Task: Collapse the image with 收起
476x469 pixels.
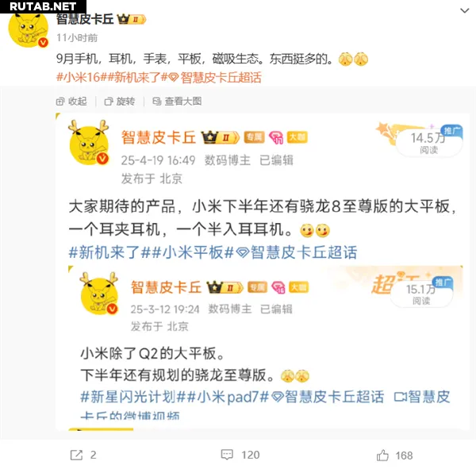Action: (x=71, y=101)
